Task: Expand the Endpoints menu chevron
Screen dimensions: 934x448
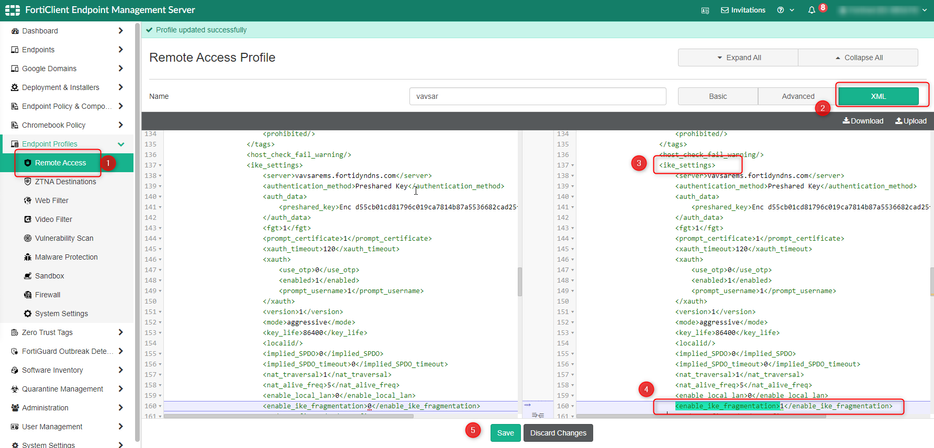Action: 121,49
